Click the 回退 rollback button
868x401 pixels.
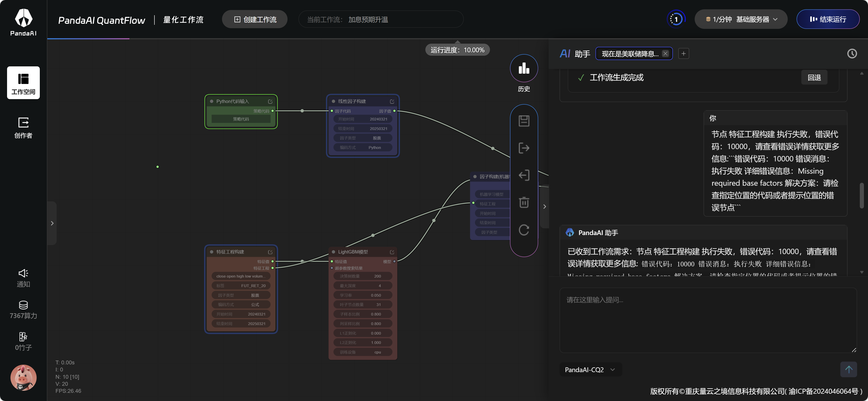coord(814,78)
